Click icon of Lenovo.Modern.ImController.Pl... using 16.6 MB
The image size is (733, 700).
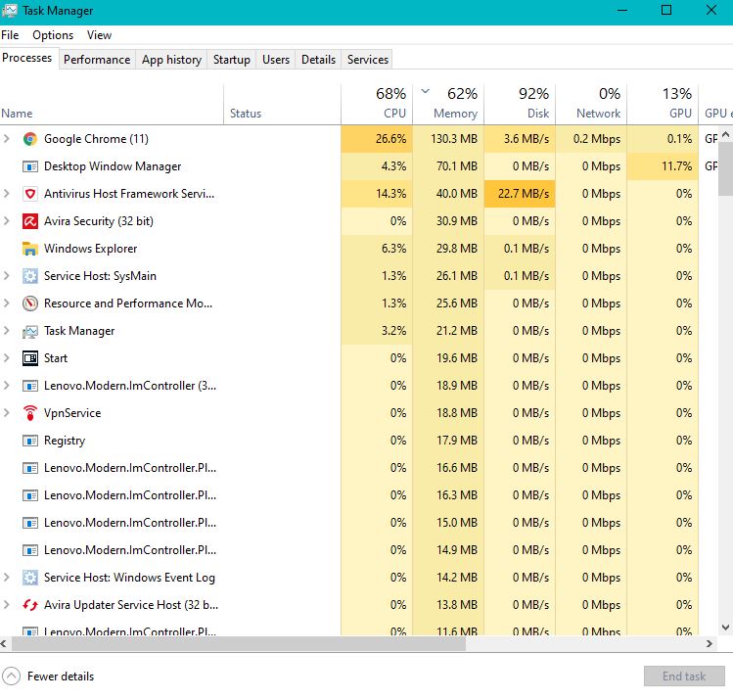(30, 468)
